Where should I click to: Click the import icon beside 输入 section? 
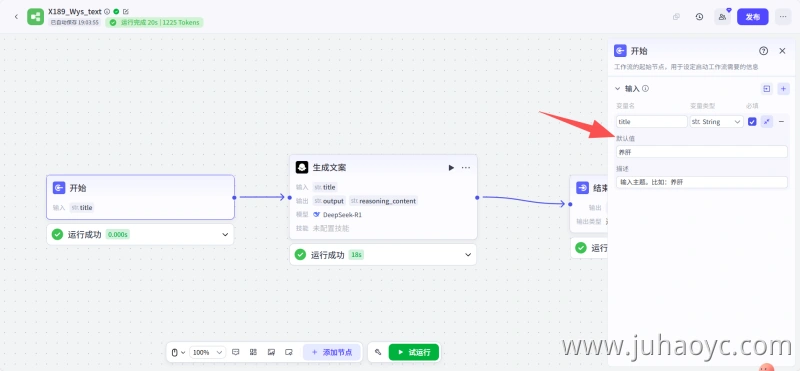(767, 89)
